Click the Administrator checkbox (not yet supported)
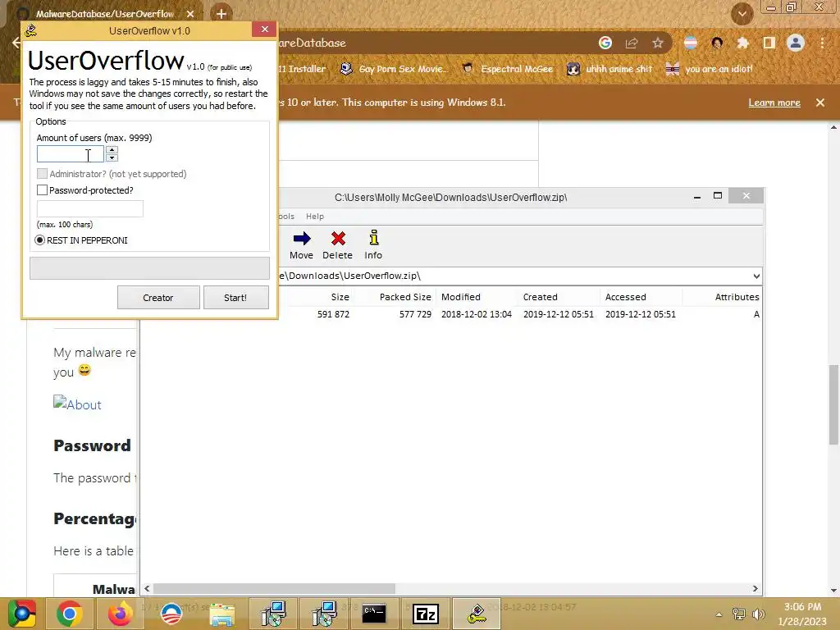The height and width of the screenshot is (630, 840). [x=42, y=174]
